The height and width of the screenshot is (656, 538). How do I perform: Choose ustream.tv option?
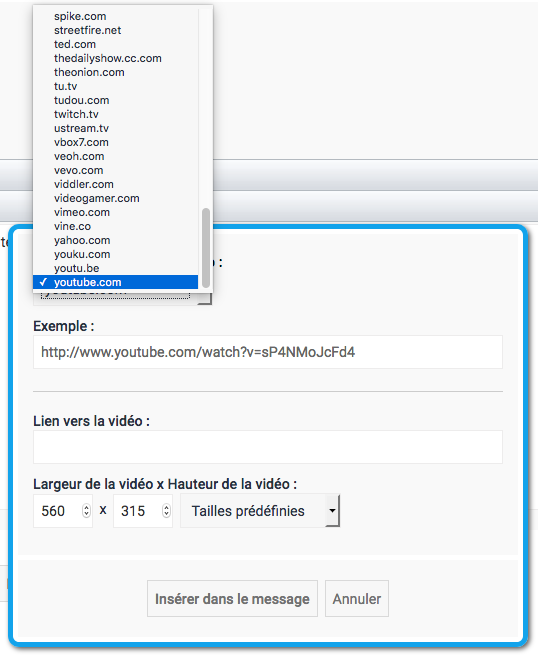pyautogui.click(x=115, y=128)
